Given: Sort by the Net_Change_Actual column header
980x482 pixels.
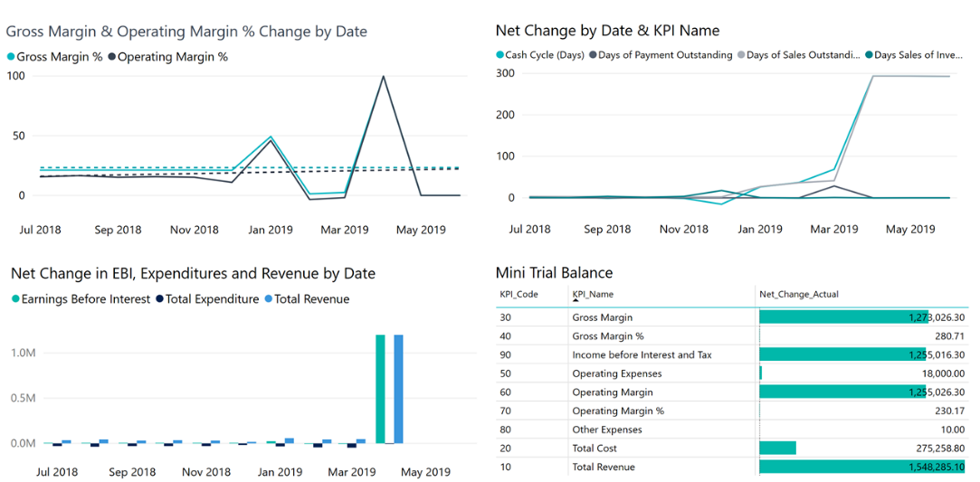Looking at the screenshot, I should click(799, 293).
